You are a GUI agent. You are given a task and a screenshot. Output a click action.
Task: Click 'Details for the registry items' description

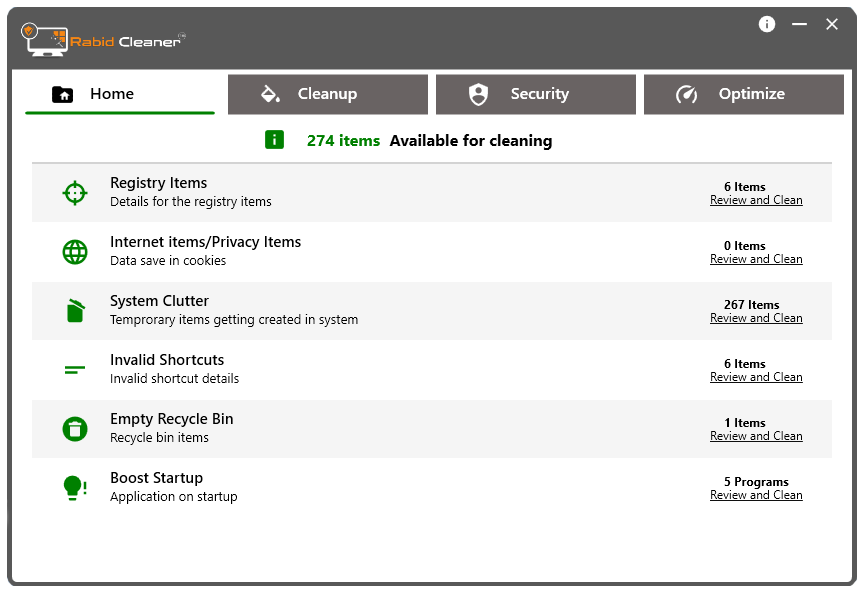190,201
